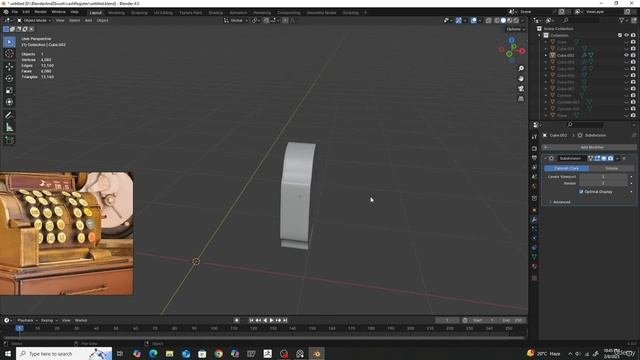
Task: Open the Scene properties tab
Action: click(x=534, y=177)
